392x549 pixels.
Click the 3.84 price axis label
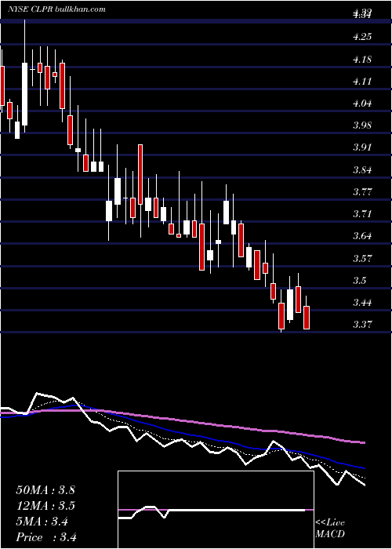click(x=362, y=170)
